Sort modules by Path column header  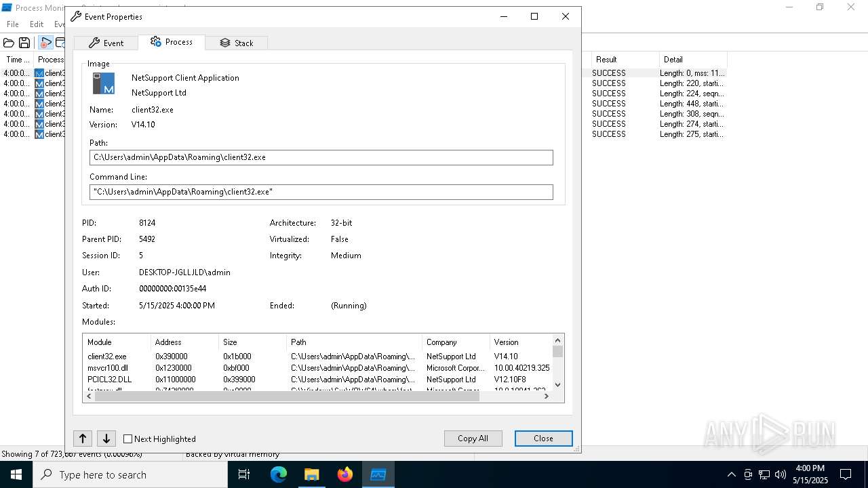(354, 342)
